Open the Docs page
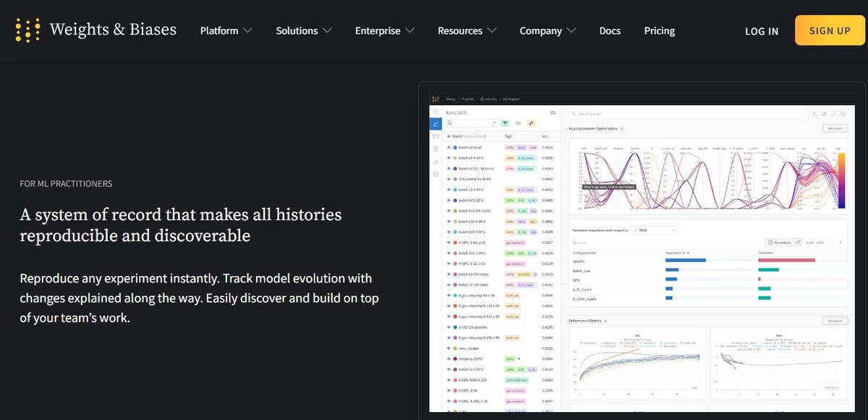 [x=610, y=30]
